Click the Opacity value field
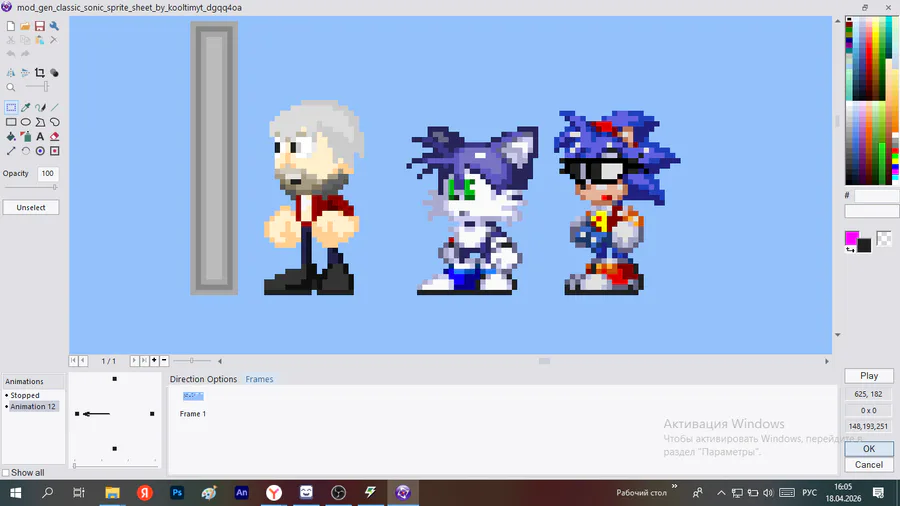Screen dimensions: 900x506 pos(48,173)
